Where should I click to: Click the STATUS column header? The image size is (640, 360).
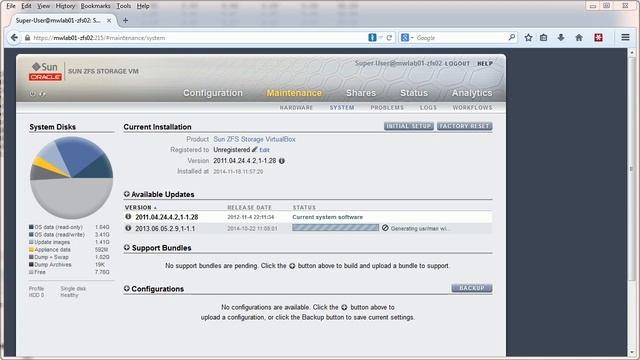(x=304, y=207)
